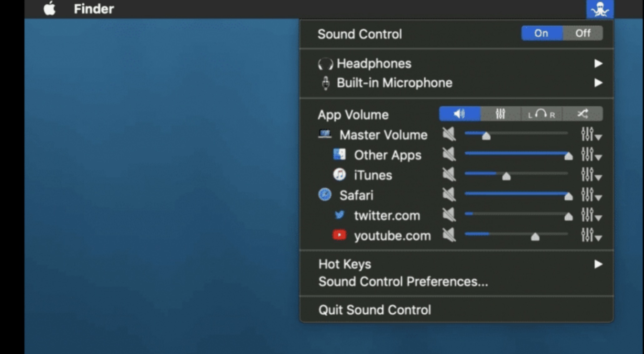Open the Hot Keys submenu
This screenshot has width=644, height=354.
(457, 264)
